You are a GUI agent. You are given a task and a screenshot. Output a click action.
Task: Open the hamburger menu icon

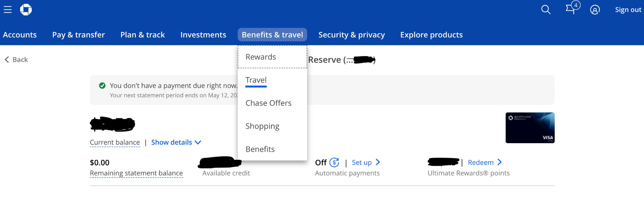[x=8, y=10]
